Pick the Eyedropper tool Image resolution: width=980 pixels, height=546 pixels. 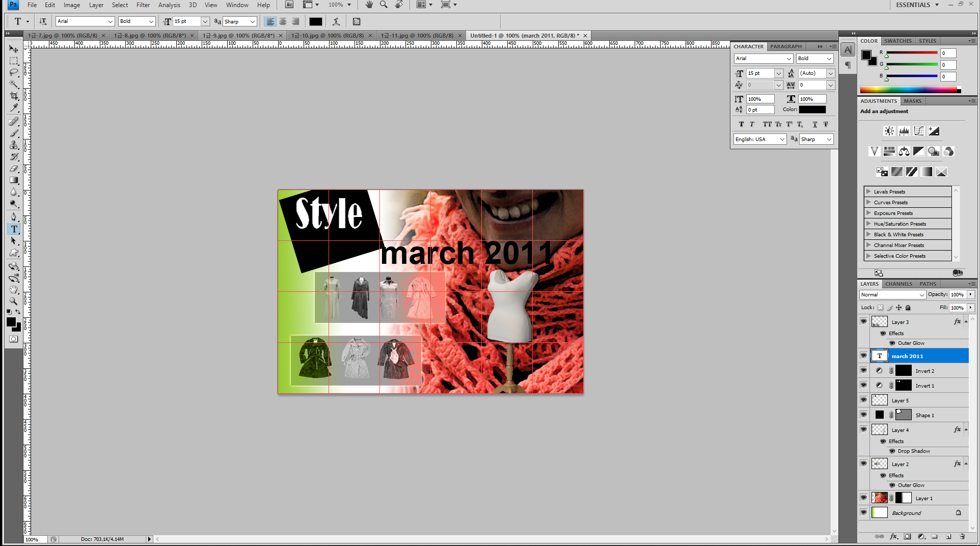coord(14,108)
